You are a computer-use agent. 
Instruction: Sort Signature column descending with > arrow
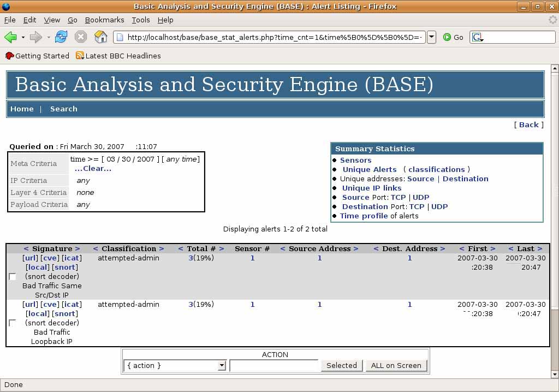[78, 248]
